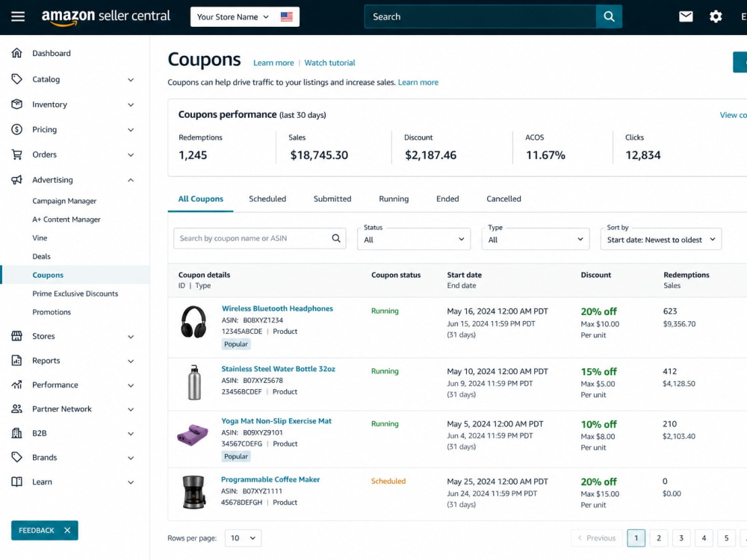The width and height of the screenshot is (747, 560).
Task: Click the Brands tag icon
Action: [16, 458]
